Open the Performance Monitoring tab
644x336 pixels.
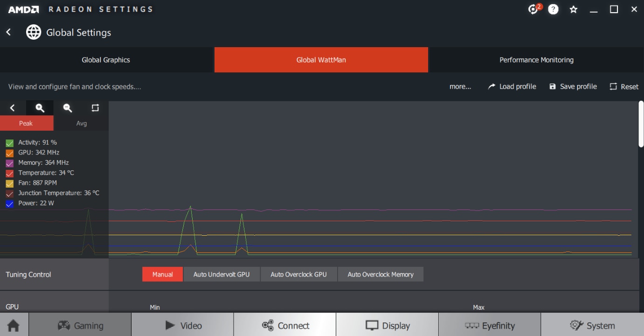536,60
